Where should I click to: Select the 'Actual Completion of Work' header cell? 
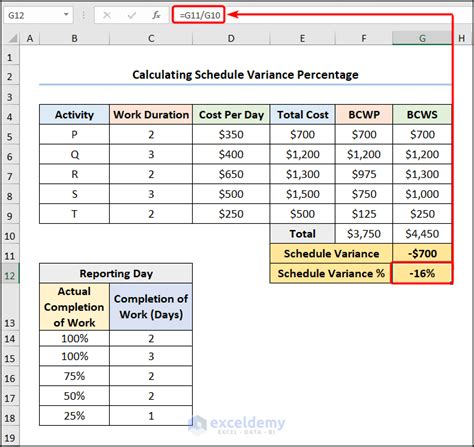(x=74, y=307)
